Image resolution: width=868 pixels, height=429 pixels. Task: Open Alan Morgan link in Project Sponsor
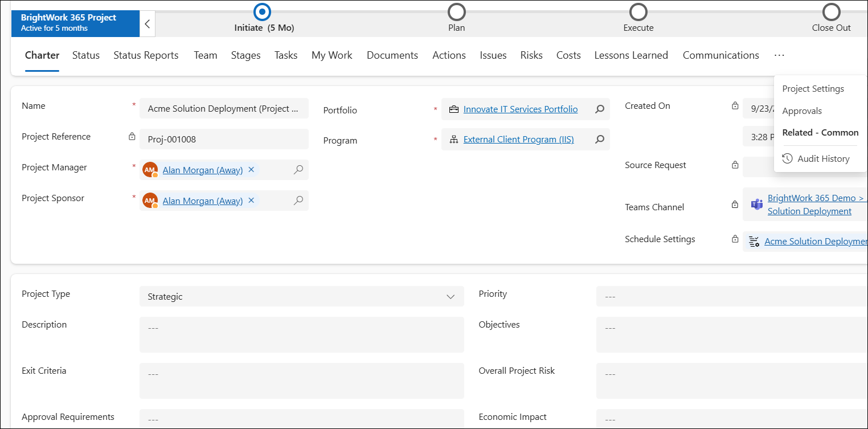click(x=203, y=201)
